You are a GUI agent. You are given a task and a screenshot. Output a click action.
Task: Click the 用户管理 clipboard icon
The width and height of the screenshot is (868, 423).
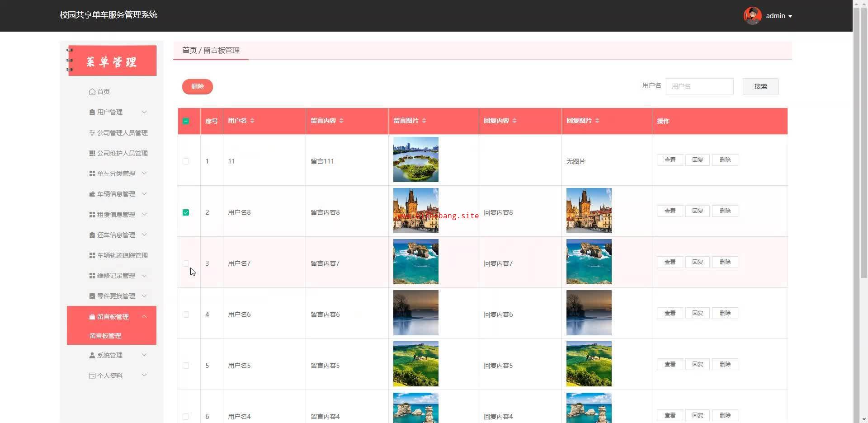pyautogui.click(x=92, y=112)
